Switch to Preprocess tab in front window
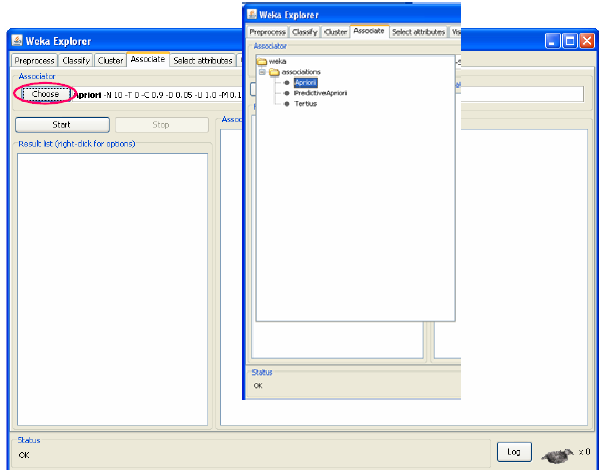This screenshot has width=599, height=470. (x=267, y=32)
